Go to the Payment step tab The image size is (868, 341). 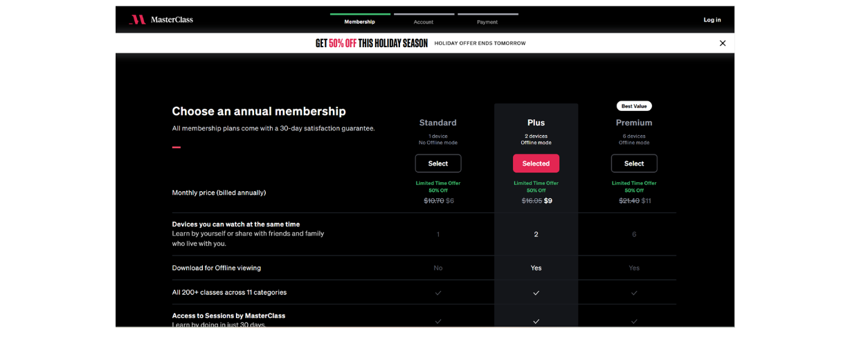[x=487, y=21]
